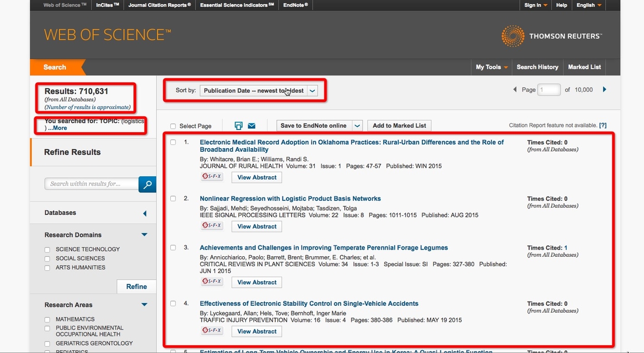The image size is (644, 353).
Task: Open Journal Citation Reports tab
Action: (x=159, y=5)
